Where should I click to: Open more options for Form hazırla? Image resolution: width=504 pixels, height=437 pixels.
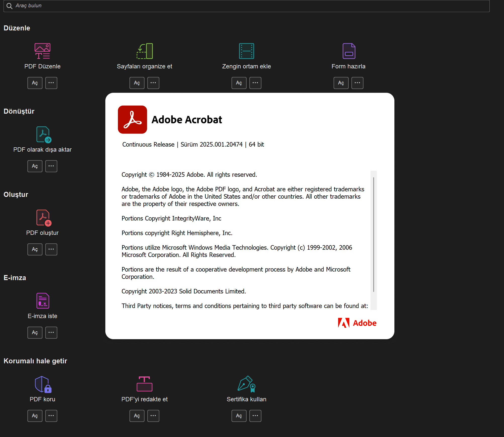click(357, 83)
